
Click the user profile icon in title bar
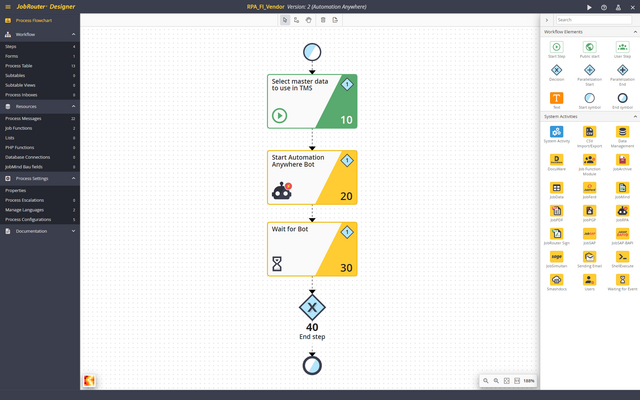click(x=618, y=7)
